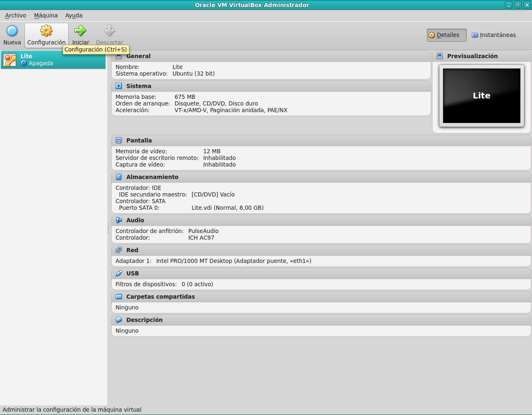Image resolution: width=532 pixels, height=415 pixels.
Task: Open the Máquina menu
Action: (x=46, y=15)
